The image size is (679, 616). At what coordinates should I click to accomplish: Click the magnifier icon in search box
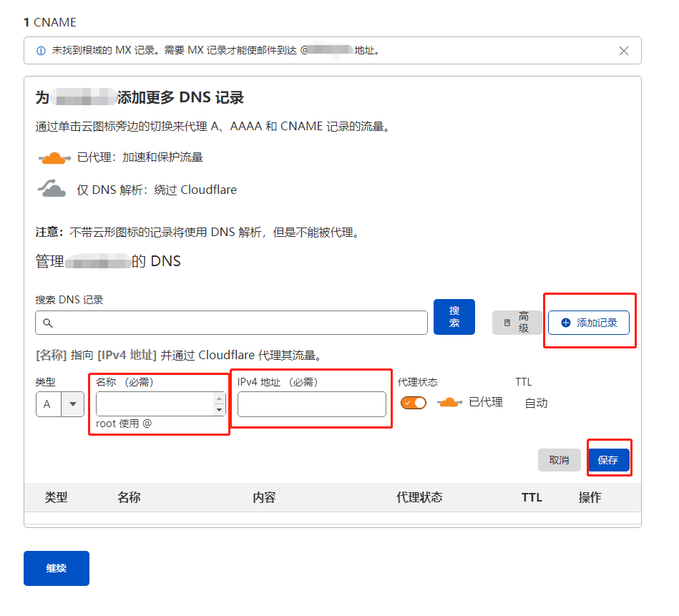48,323
